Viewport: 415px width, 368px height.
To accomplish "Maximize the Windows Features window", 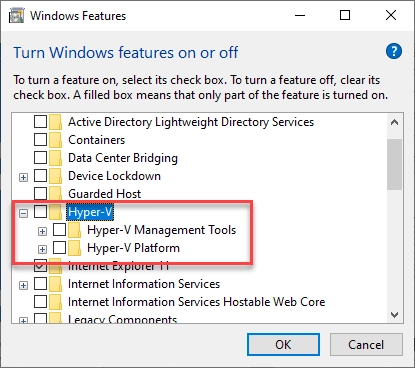I will (x=345, y=15).
